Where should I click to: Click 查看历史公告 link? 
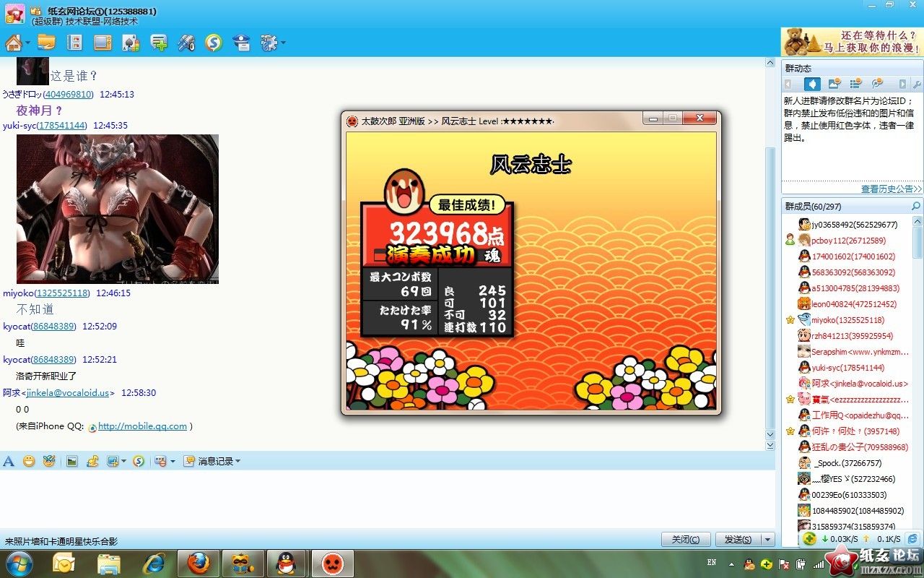pos(892,189)
